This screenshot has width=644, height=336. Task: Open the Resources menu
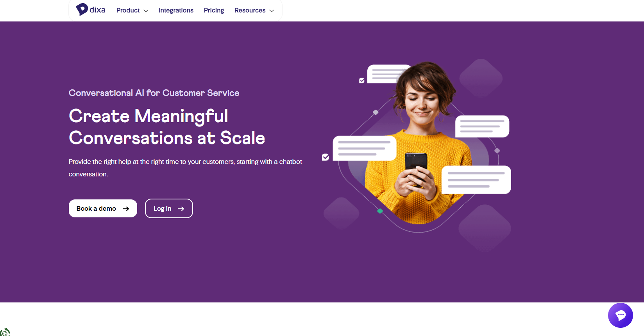pyautogui.click(x=254, y=11)
